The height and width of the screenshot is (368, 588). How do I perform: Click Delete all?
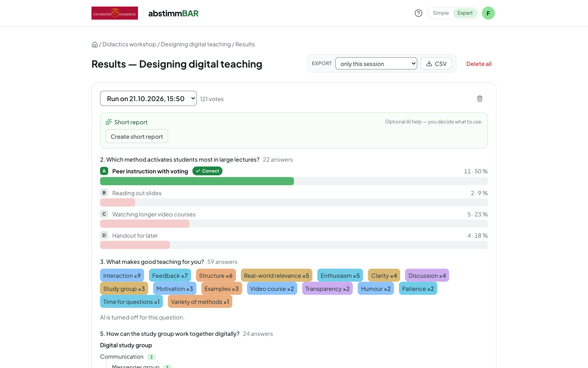[x=479, y=64]
